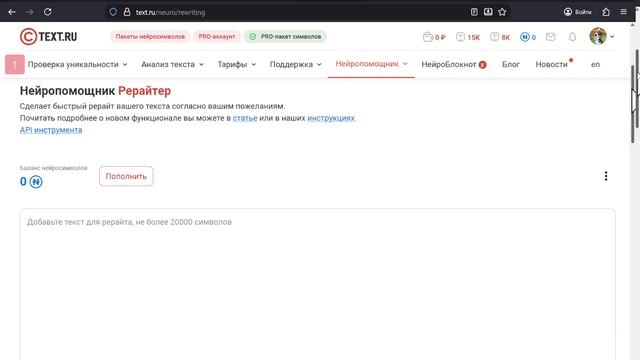The height and width of the screenshot is (360, 640).
Task: Open browser extensions icon
Action: pos(606,12)
